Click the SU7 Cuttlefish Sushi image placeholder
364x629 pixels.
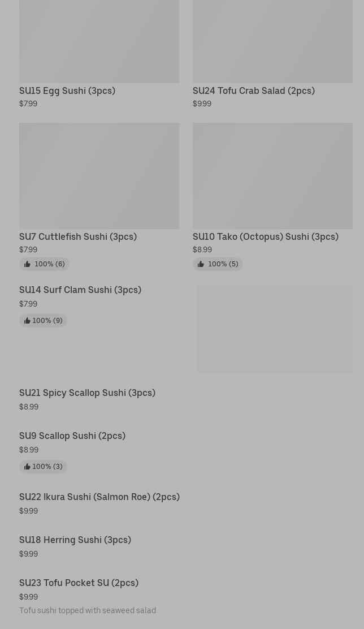99,176
